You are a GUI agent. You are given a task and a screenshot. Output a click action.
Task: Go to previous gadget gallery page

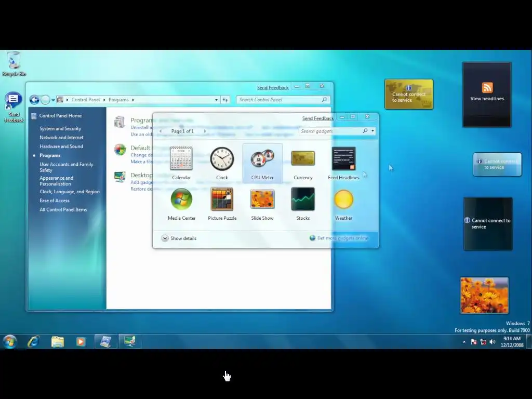[x=161, y=131]
